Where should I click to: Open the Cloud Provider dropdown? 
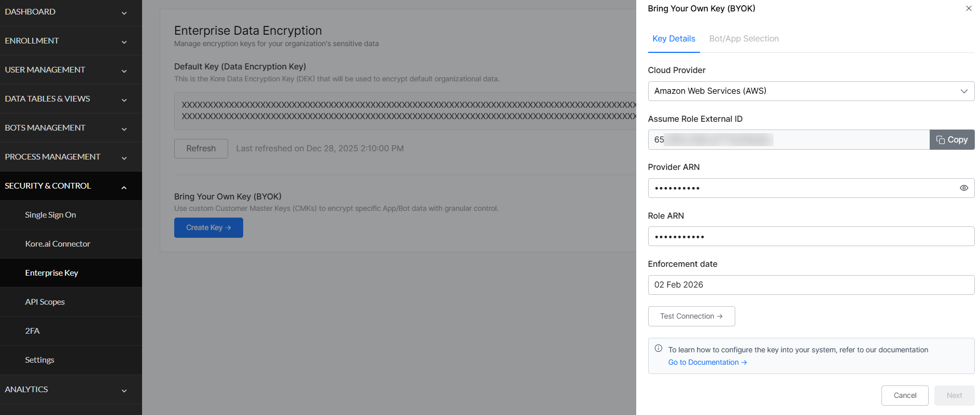[810, 91]
